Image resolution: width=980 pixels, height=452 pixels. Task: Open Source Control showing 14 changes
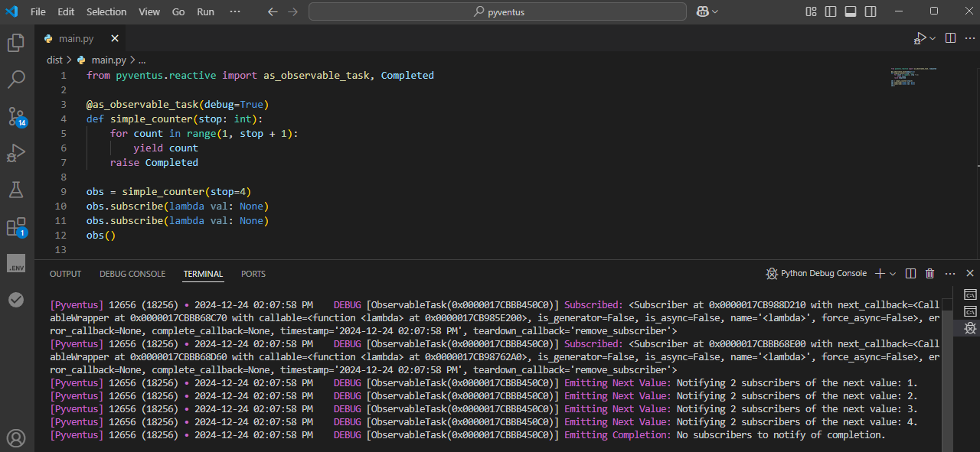(16, 116)
